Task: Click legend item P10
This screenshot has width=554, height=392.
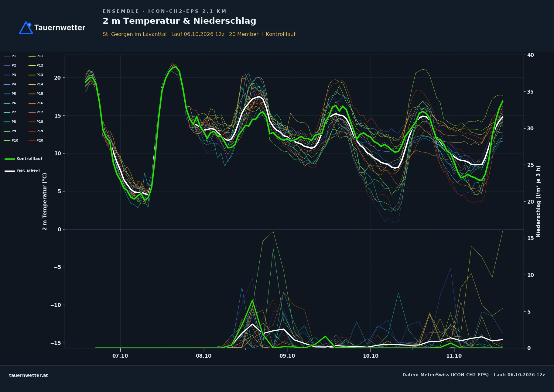Action: tap(11, 140)
